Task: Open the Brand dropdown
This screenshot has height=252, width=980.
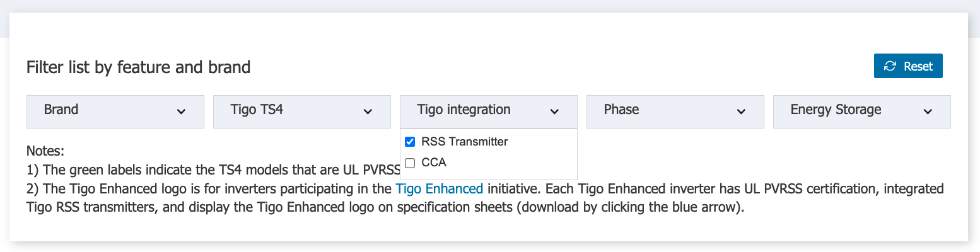Action: [115, 112]
